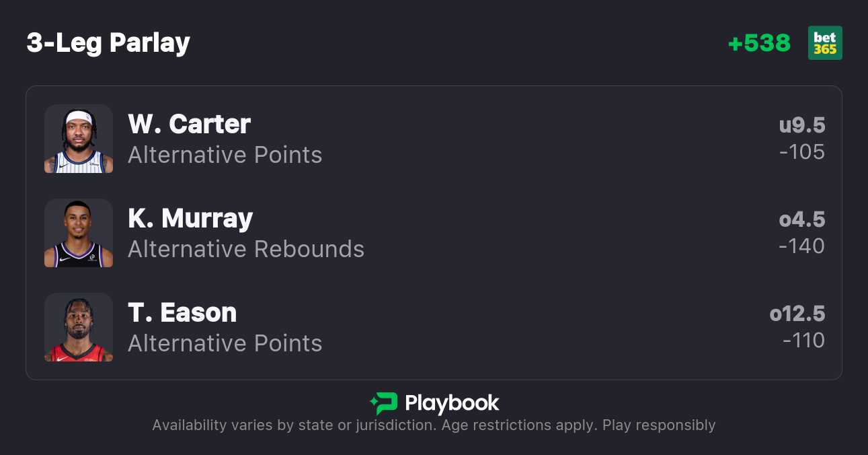Click the availability disclaimer text
This screenshot has height=455, width=868.
(434, 425)
